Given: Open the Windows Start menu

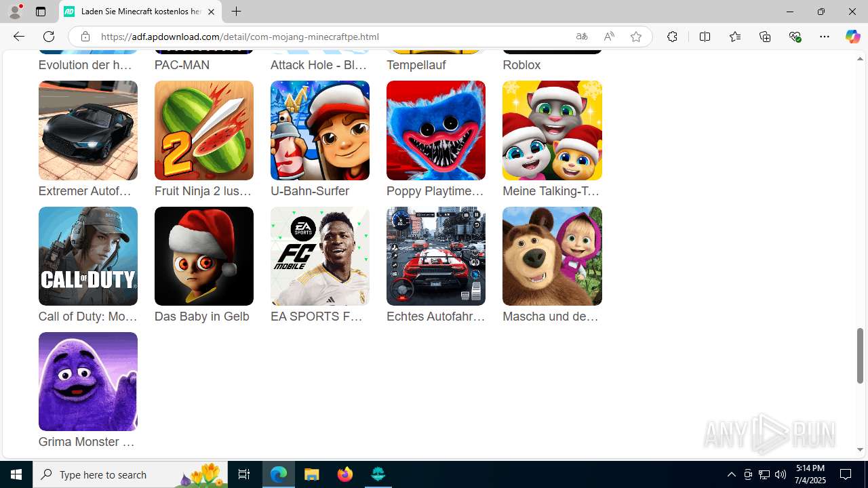Looking at the screenshot, I should [x=16, y=474].
